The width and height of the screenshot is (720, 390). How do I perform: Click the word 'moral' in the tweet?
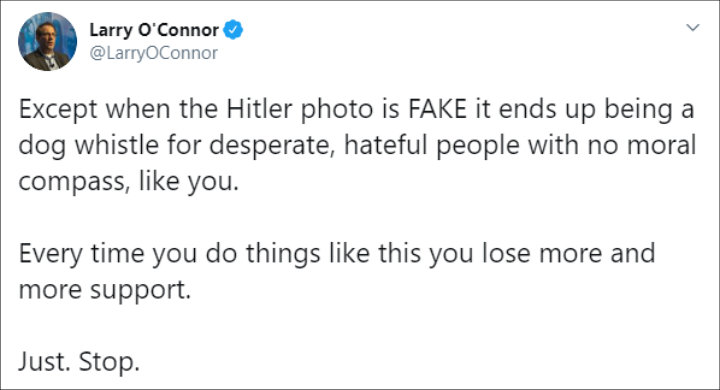tap(662, 145)
